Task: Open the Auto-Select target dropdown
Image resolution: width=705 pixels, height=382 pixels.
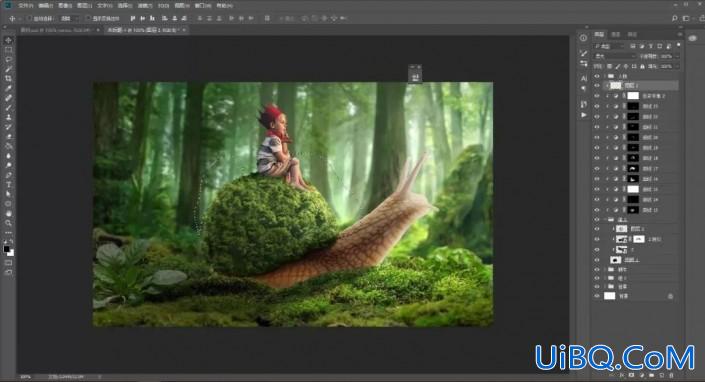Action: tap(69, 18)
